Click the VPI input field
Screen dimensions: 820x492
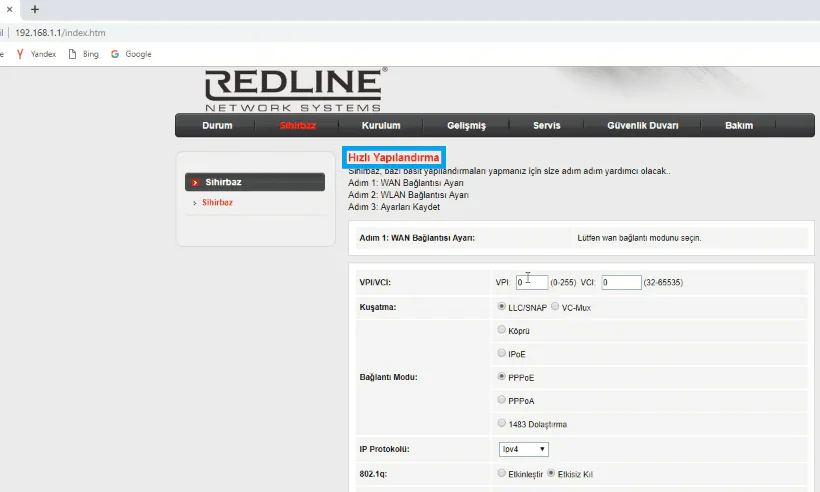point(531,283)
